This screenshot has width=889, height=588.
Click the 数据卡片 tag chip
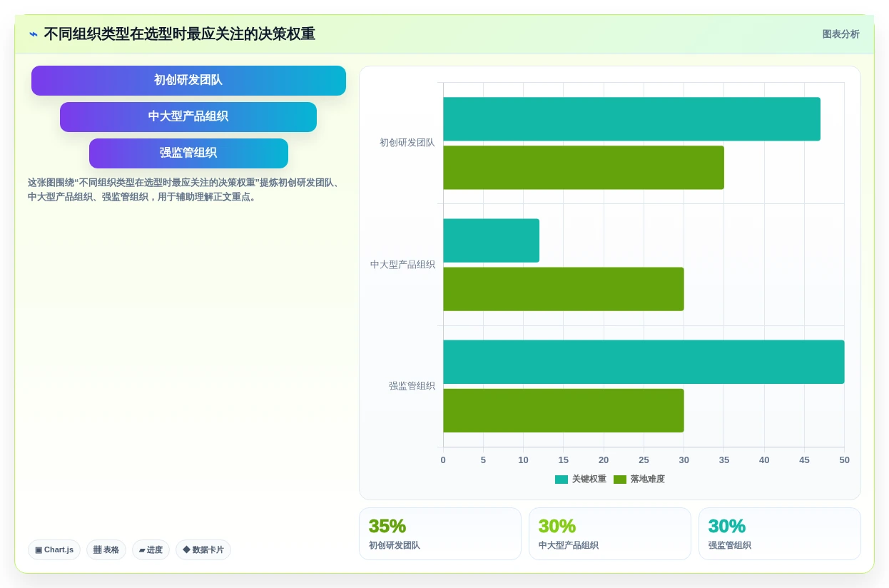(203, 549)
